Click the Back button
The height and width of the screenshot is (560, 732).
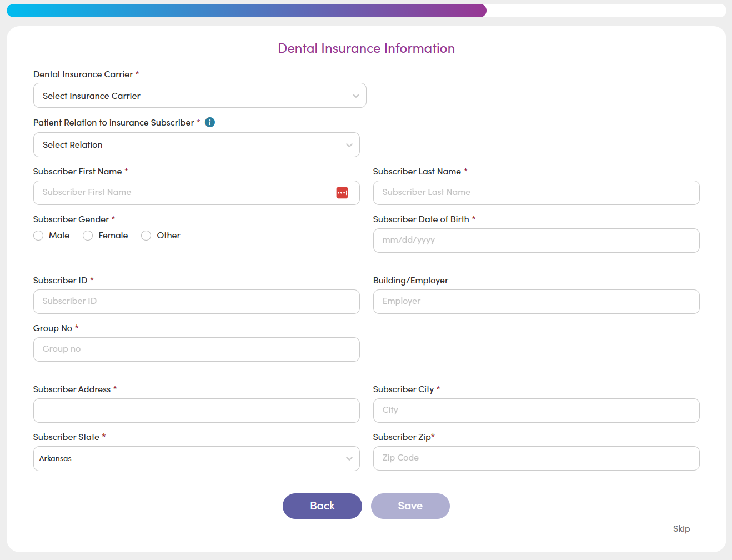click(x=322, y=506)
